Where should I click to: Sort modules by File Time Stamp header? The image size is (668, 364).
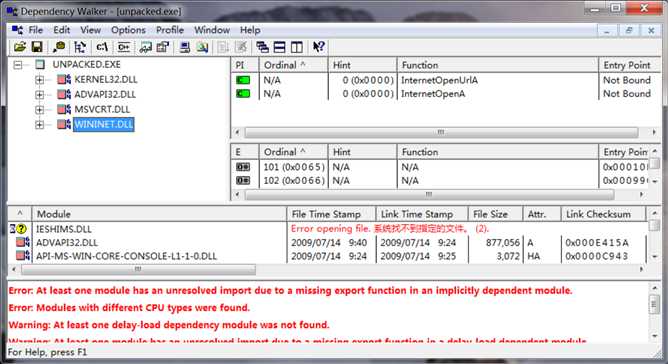tap(331, 214)
